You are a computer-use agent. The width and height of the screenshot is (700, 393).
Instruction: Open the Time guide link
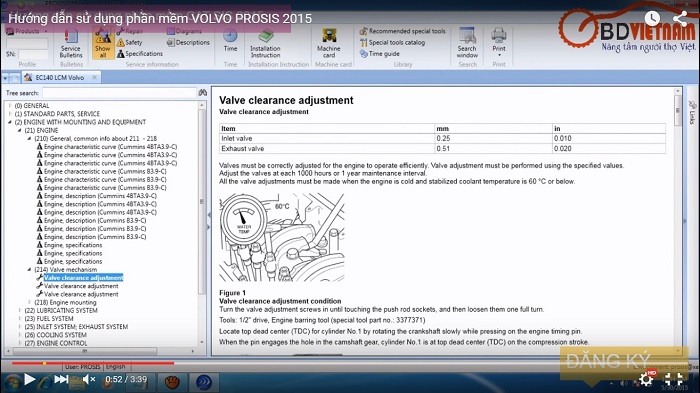[379, 54]
